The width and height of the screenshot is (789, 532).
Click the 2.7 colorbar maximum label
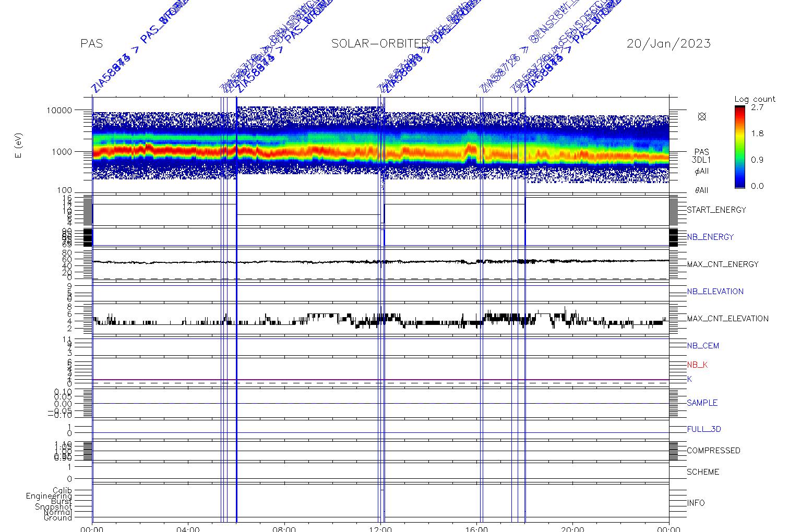pos(757,107)
